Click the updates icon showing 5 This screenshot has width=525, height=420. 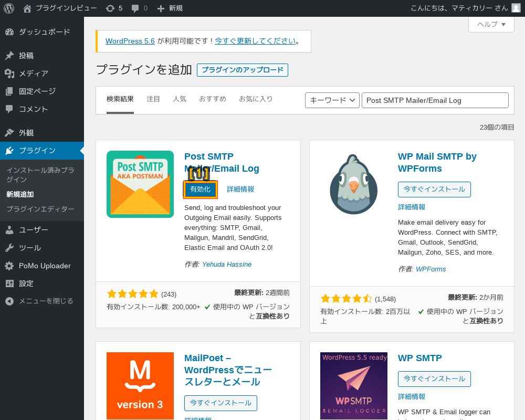click(110, 8)
